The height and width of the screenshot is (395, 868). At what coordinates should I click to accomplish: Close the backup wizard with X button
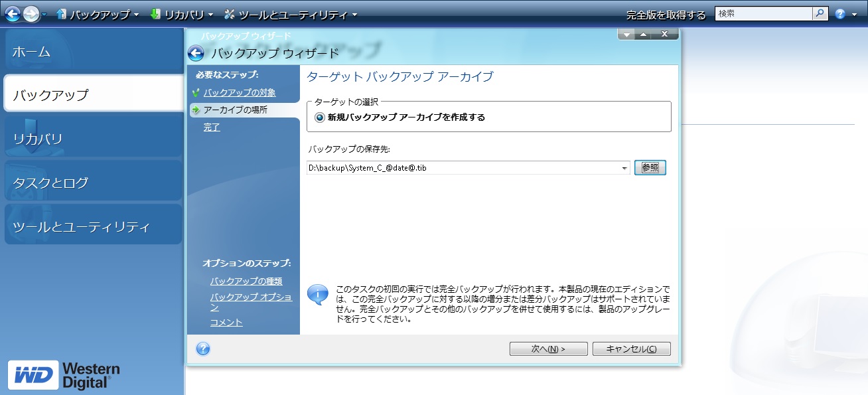665,34
